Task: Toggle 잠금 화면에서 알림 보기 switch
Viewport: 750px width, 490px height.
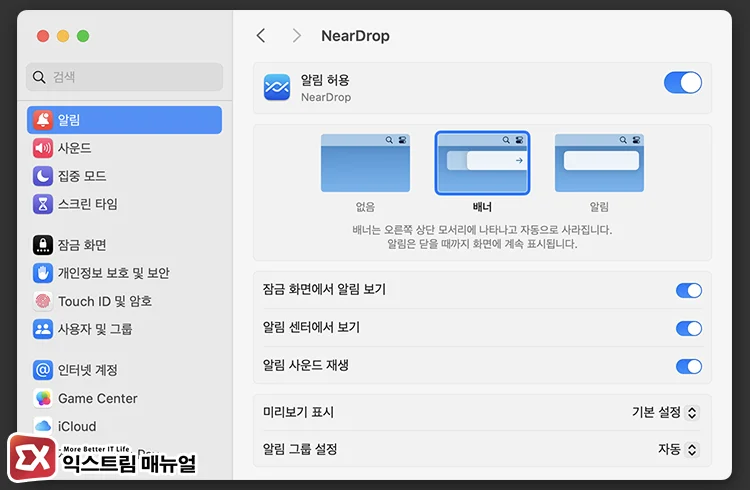Action: pyautogui.click(x=689, y=290)
